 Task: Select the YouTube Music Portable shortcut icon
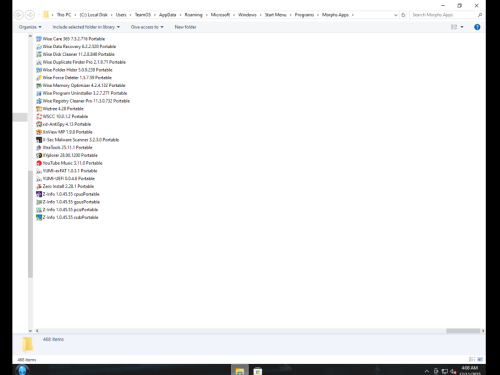[x=39, y=163]
